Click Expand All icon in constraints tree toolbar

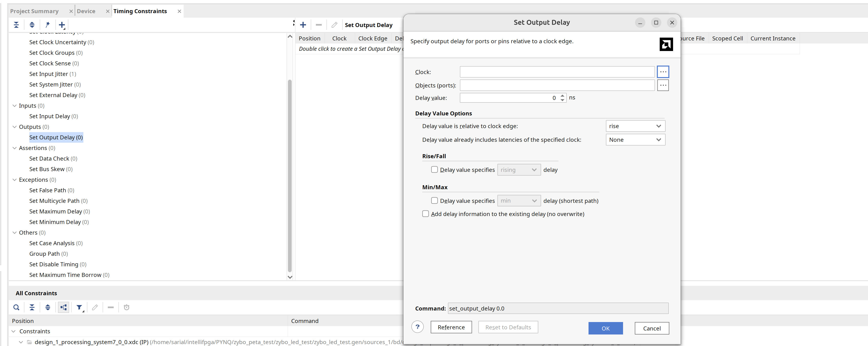click(x=32, y=25)
